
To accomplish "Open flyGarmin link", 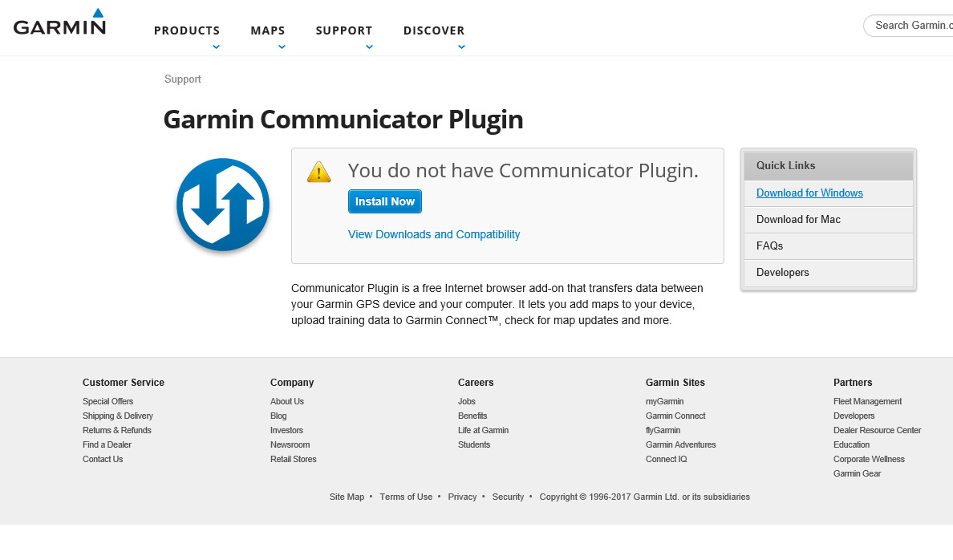I will click(x=663, y=431).
